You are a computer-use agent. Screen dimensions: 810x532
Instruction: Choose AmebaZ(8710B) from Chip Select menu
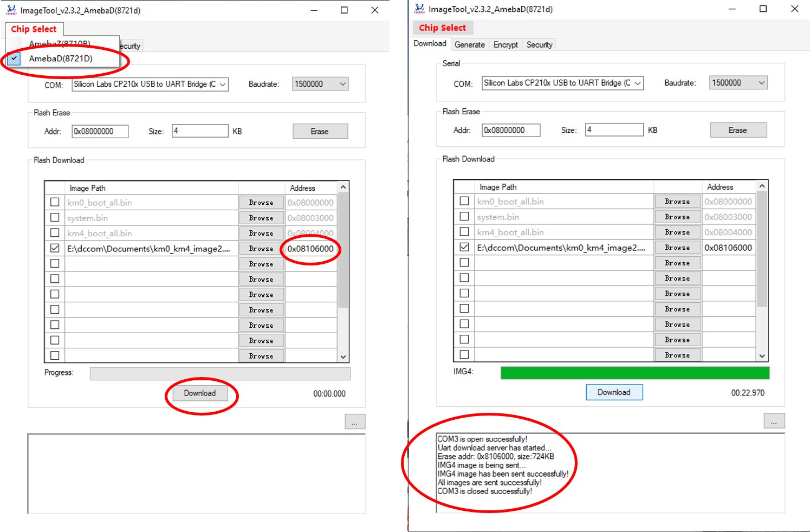point(60,43)
